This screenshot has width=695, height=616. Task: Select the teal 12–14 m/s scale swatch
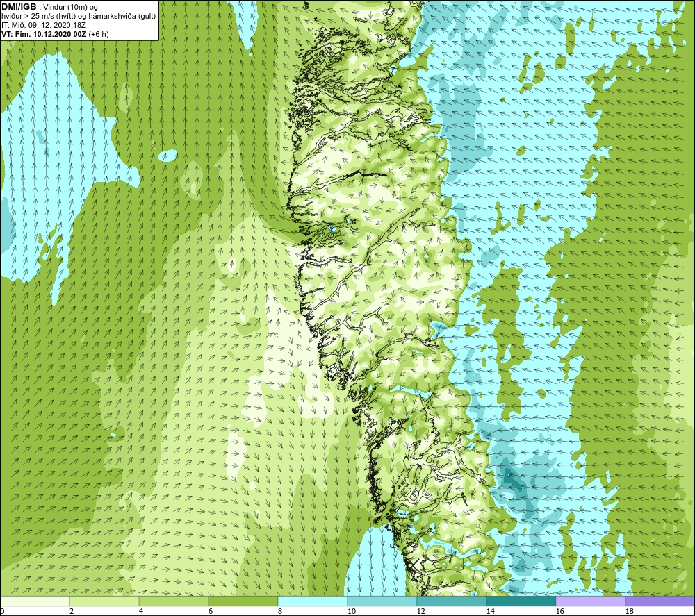[451, 601]
